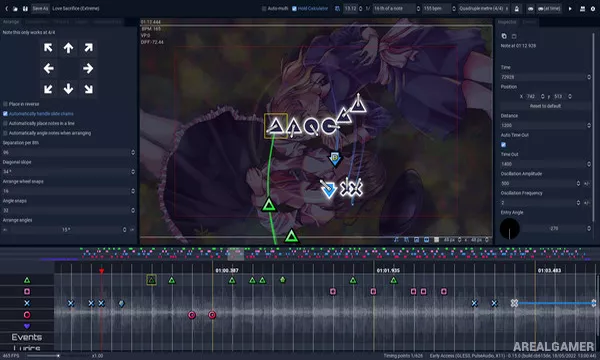Enable Automatically angle notes when arranging
The width and height of the screenshot is (600, 360).
(x=5, y=133)
